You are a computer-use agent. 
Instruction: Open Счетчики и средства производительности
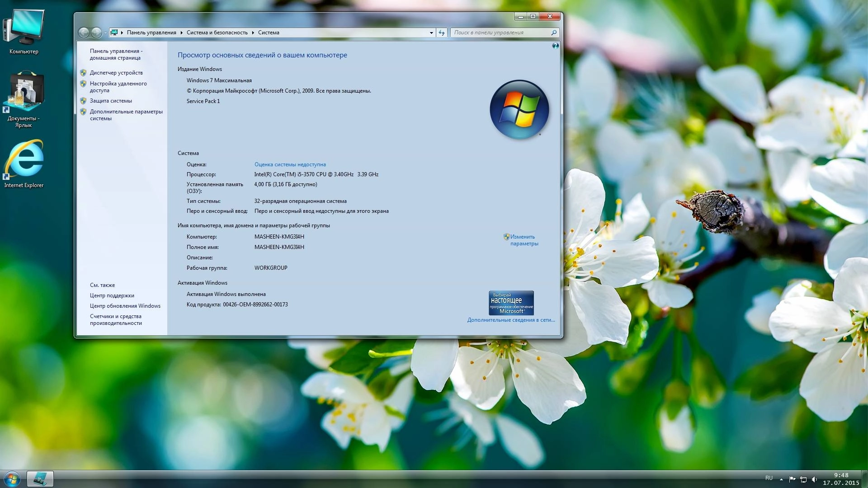pyautogui.click(x=116, y=319)
